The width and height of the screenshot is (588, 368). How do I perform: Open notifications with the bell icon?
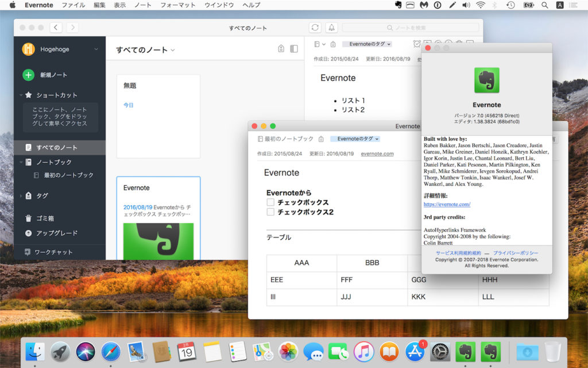pos(331,28)
